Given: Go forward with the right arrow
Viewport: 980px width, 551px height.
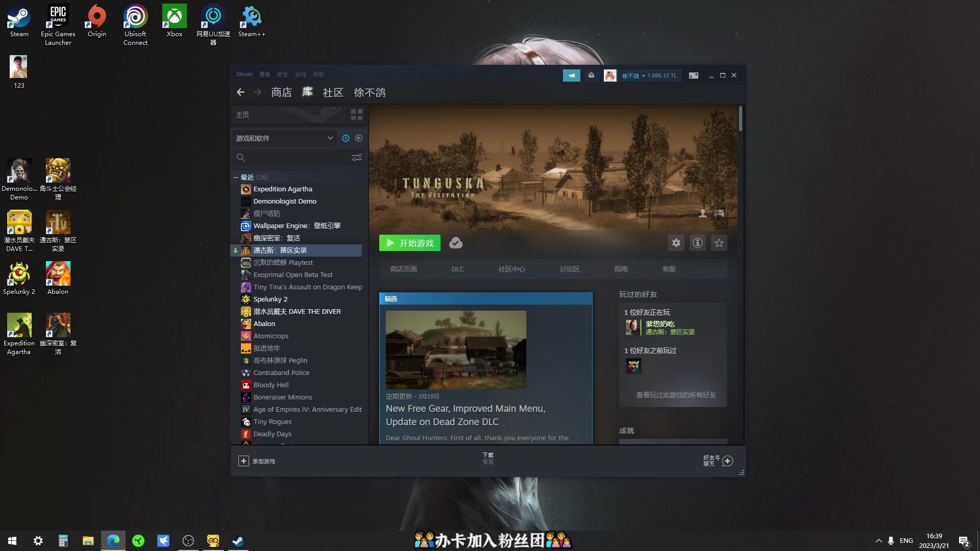Looking at the screenshot, I should (257, 92).
